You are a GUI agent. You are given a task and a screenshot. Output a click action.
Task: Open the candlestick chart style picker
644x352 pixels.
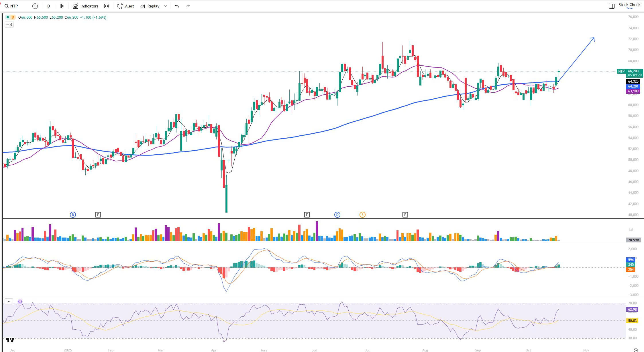click(x=62, y=6)
